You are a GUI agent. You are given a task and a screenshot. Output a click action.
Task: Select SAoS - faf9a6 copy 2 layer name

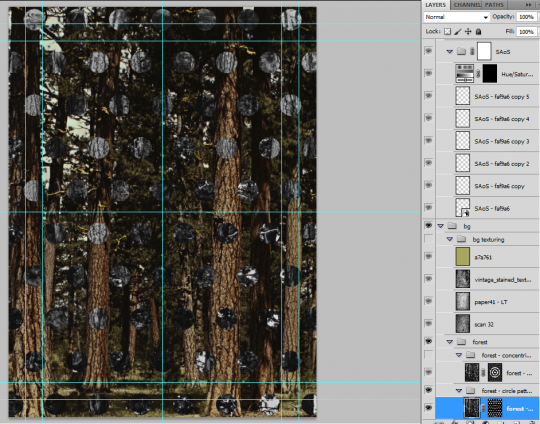click(502, 164)
